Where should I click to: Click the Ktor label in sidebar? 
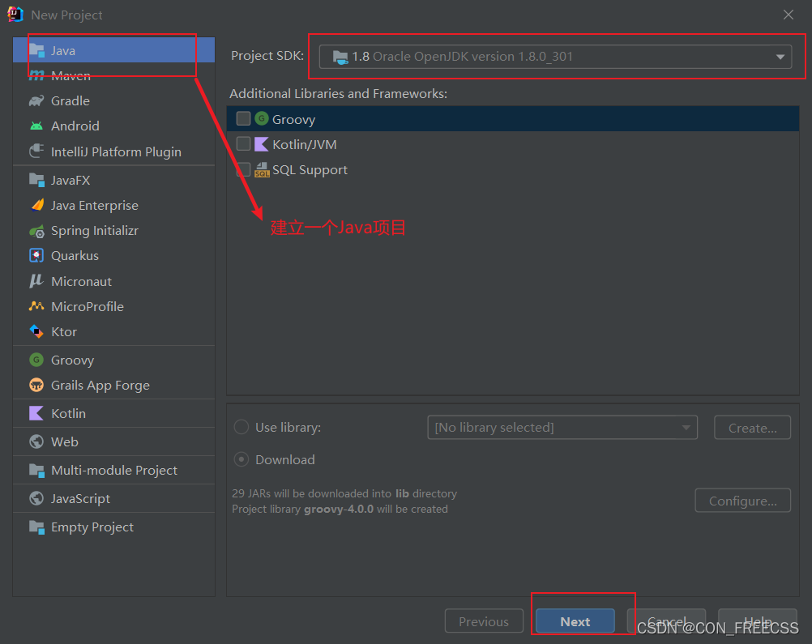coord(64,332)
